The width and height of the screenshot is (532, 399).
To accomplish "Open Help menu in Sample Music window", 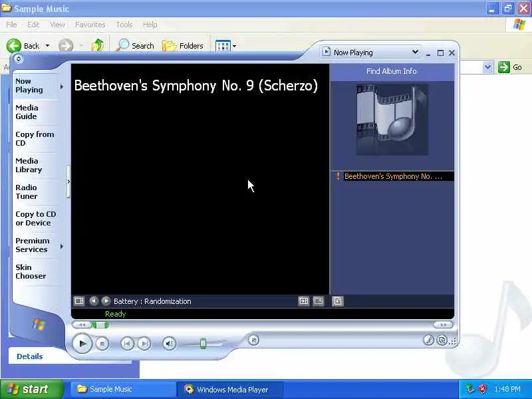I will [x=150, y=25].
